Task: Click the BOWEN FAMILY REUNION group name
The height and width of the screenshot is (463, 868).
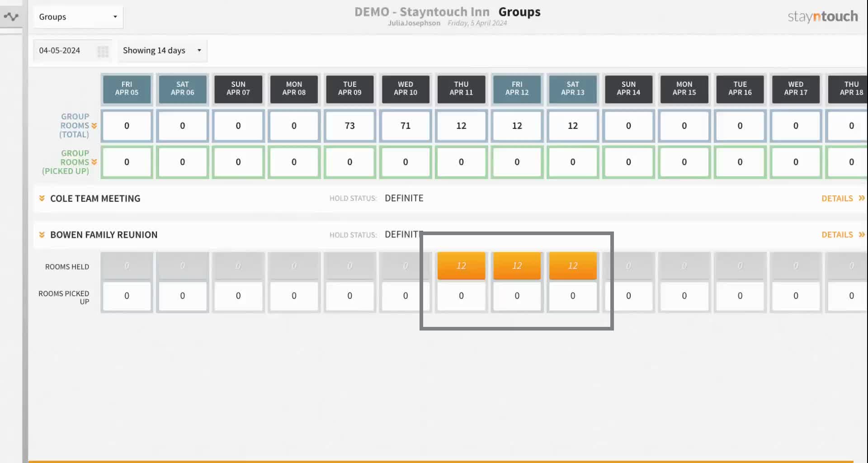Action: coord(104,235)
